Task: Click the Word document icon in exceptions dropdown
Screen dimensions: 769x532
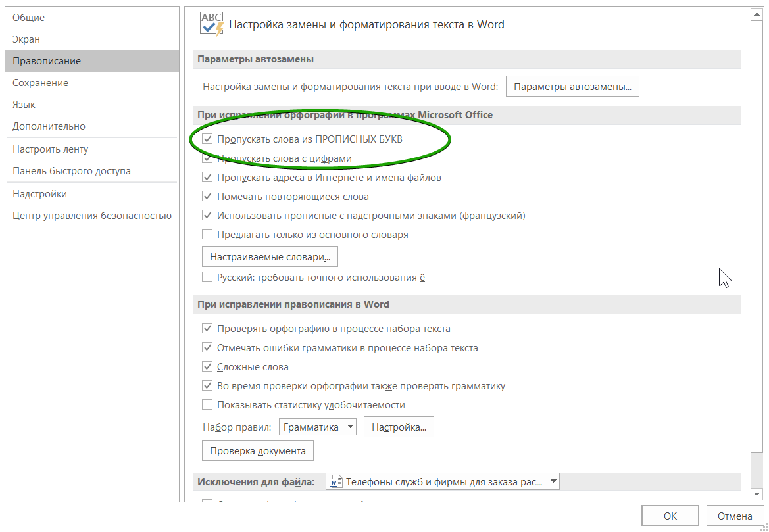Action: pyautogui.click(x=336, y=481)
